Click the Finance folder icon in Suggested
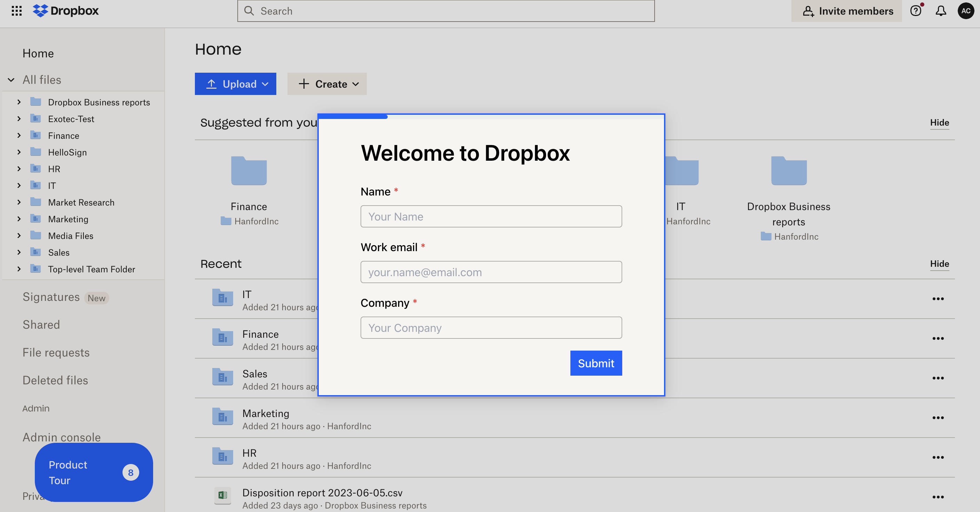 point(249,170)
